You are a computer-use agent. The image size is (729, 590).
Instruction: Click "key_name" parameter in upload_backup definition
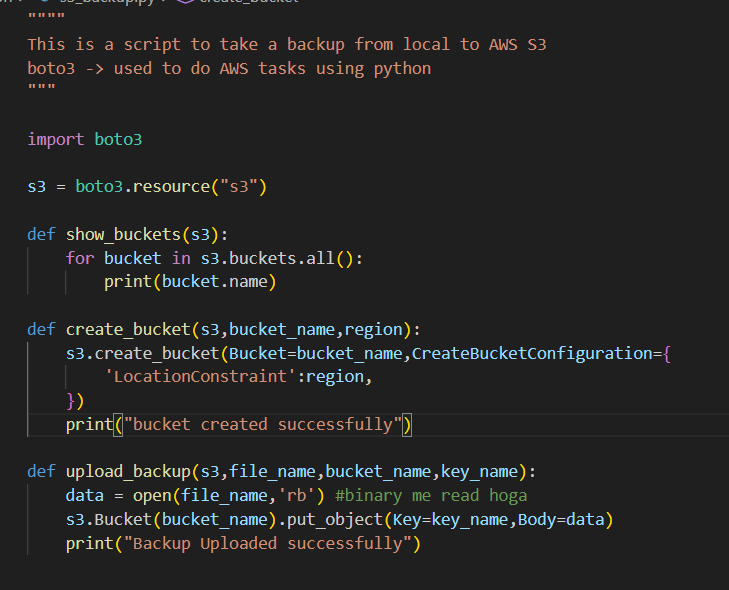479,471
